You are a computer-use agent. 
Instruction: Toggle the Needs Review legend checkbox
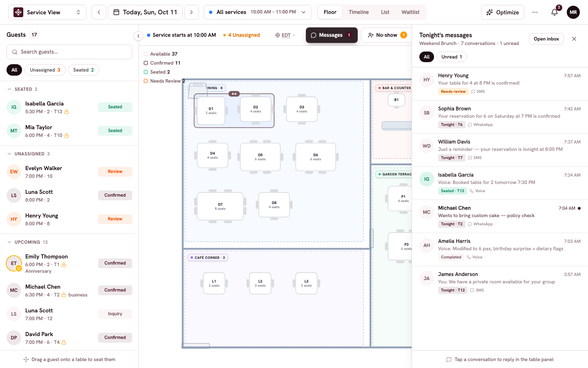point(146,81)
